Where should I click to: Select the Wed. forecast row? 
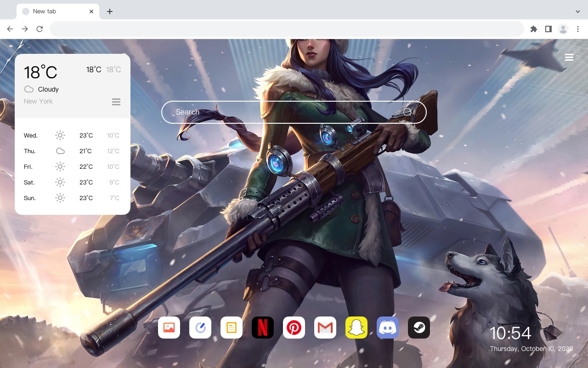coord(72,135)
